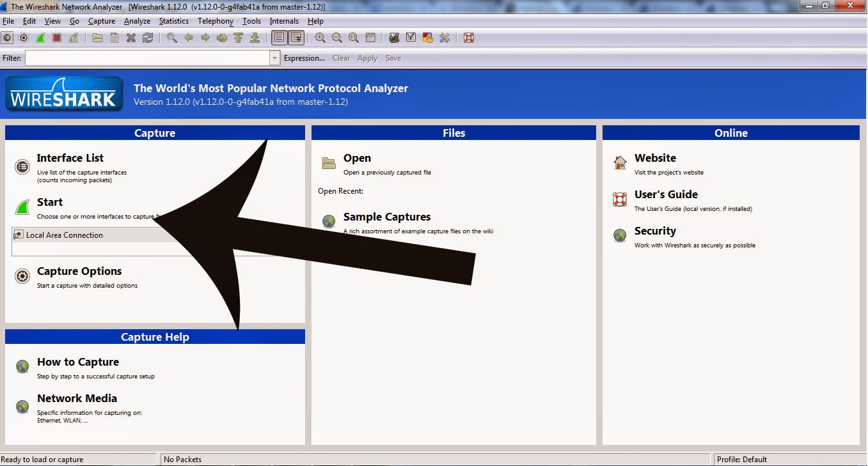Visit the project Website link
The height and width of the screenshot is (466, 868).
655,158
